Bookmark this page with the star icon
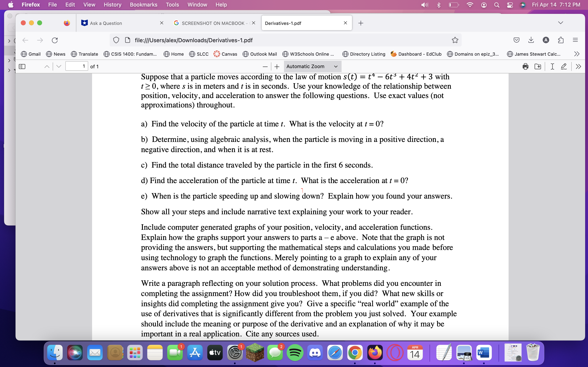The image size is (588, 367). [455, 40]
